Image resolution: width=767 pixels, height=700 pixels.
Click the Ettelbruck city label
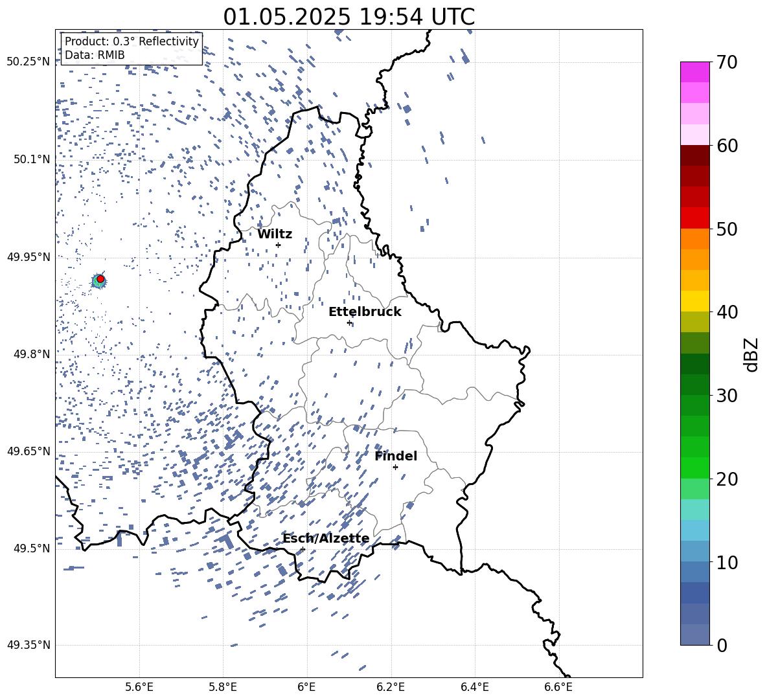click(x=365, y=312)
